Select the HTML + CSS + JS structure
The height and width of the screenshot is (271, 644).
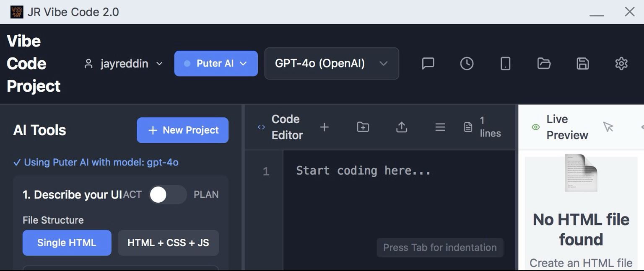click(x=168, y=243)
